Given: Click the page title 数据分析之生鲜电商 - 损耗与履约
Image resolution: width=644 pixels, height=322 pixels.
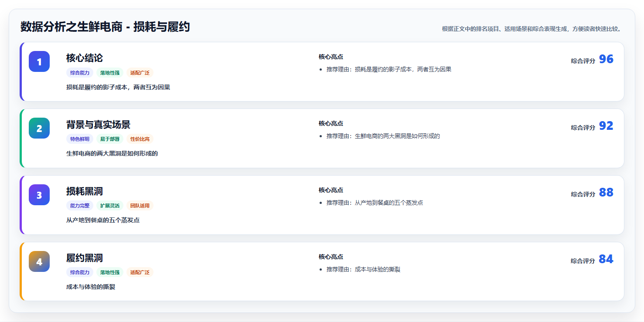Looking at the screenshot, I should coord(105,27).
